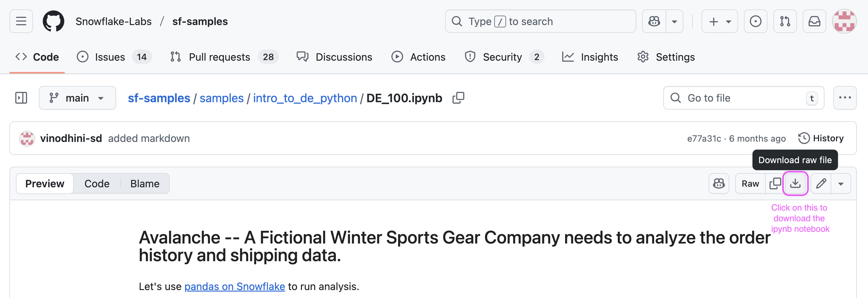Click the pencil edit file icon
868x298 pixels.
point(821,183)
